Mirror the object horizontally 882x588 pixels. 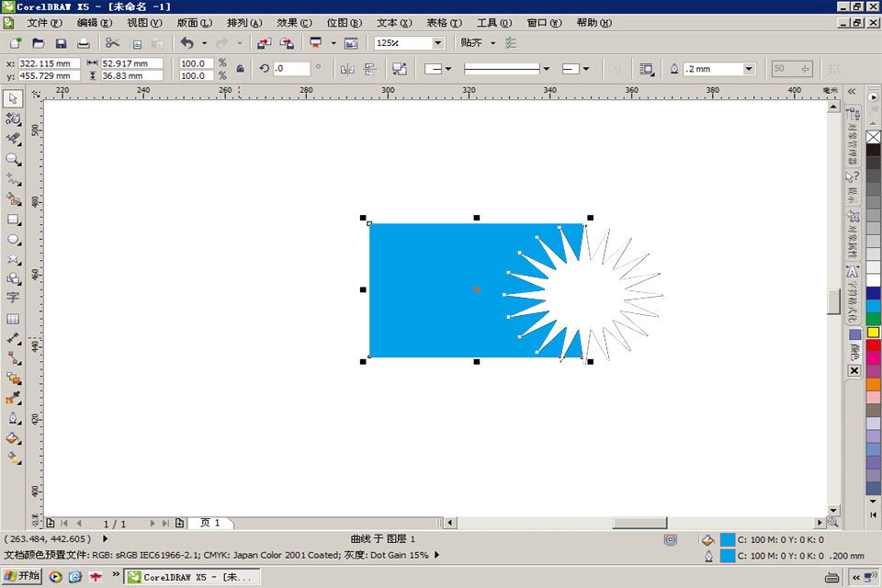347,69
